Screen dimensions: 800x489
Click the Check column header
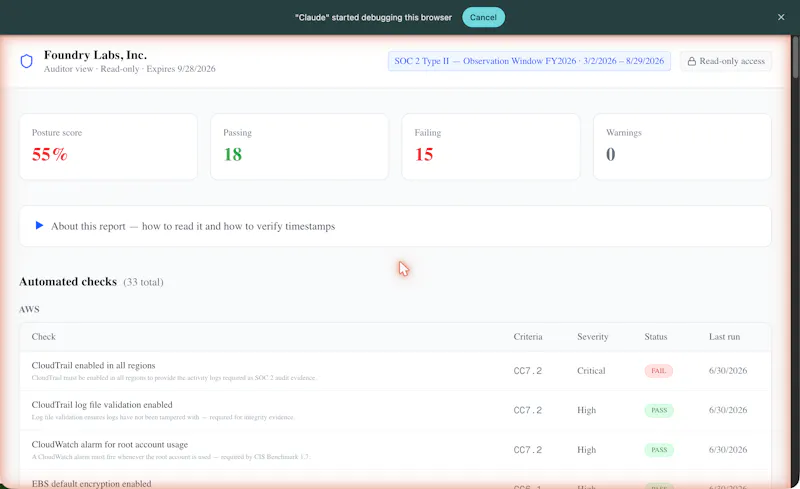click(43, 337)
